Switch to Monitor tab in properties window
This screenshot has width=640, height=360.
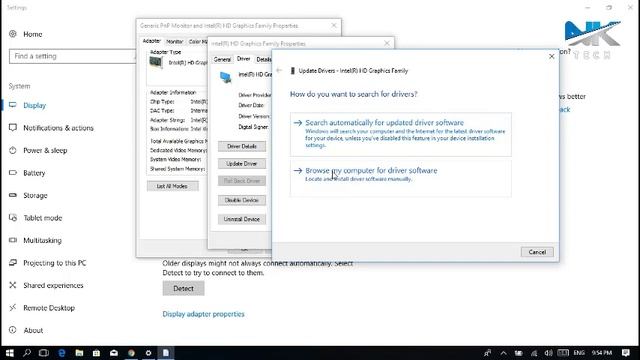click(175, 42)
